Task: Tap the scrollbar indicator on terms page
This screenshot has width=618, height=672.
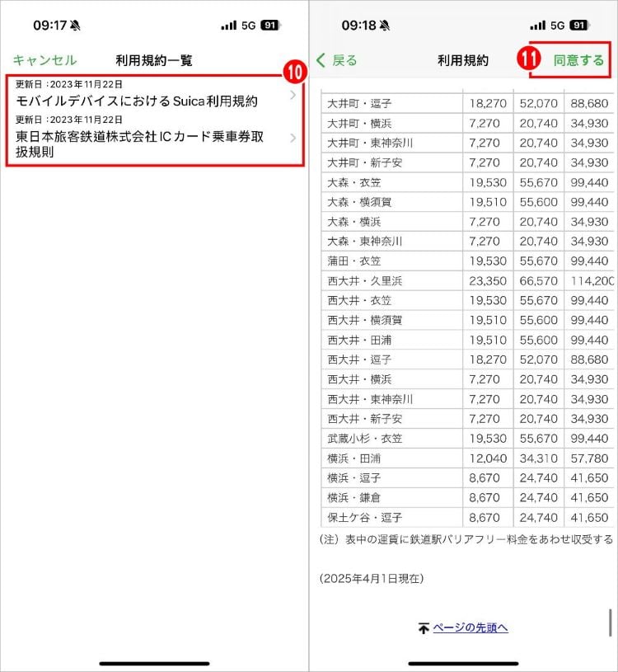Action: (611, 623)
